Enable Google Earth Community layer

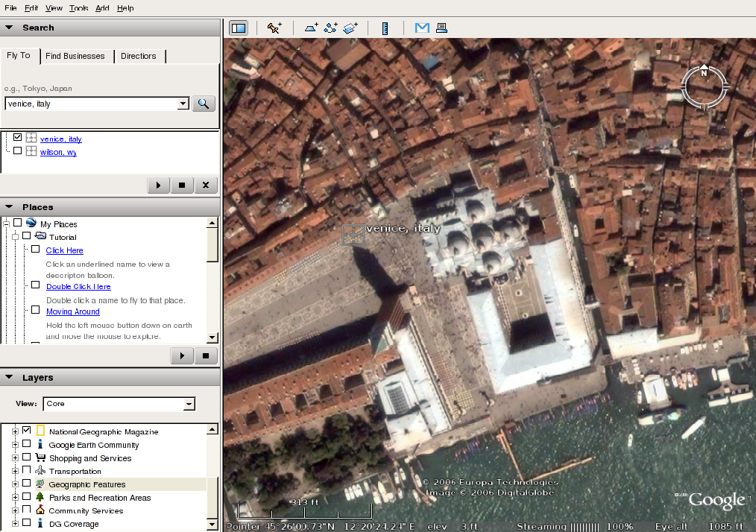pyautogui.click(x=27, y=443)
